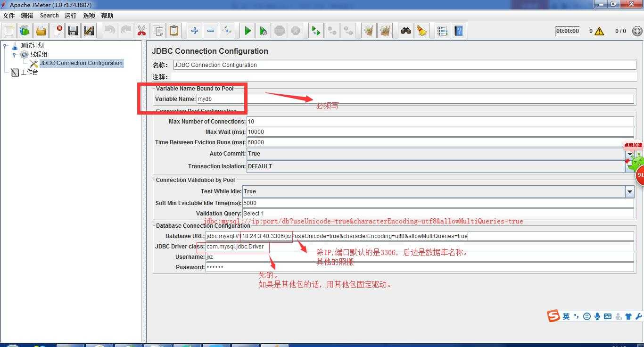The height and width of the screenshot is (347, 644).
Task: Start test with no pauses icon
Action: [x=264, y=31]
